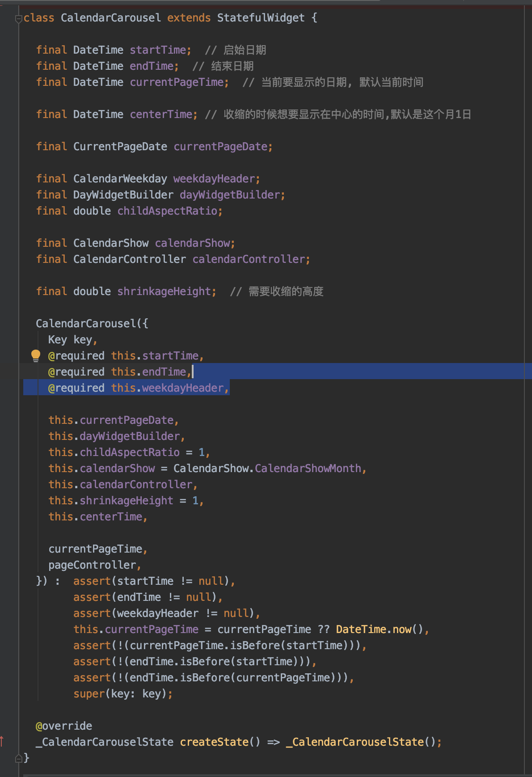Click the 'pageController,' parameter

pyautogui.click(x=95, y=565)
